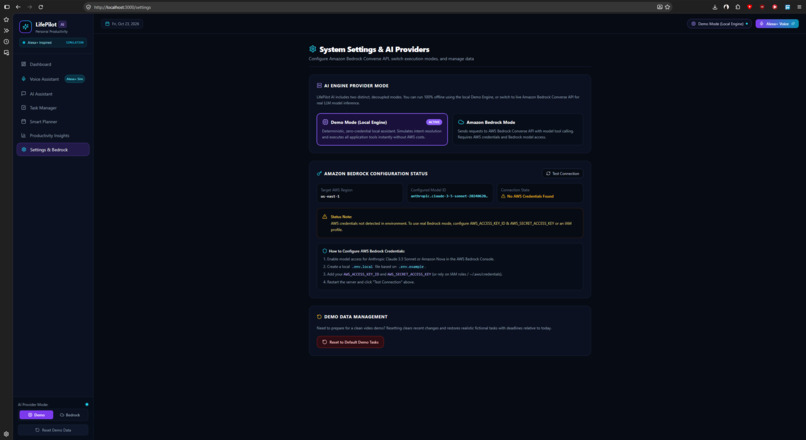This screenshot has width=806, height=440.
Task: Click the blue square extension icon
Action: coord(787,7)
